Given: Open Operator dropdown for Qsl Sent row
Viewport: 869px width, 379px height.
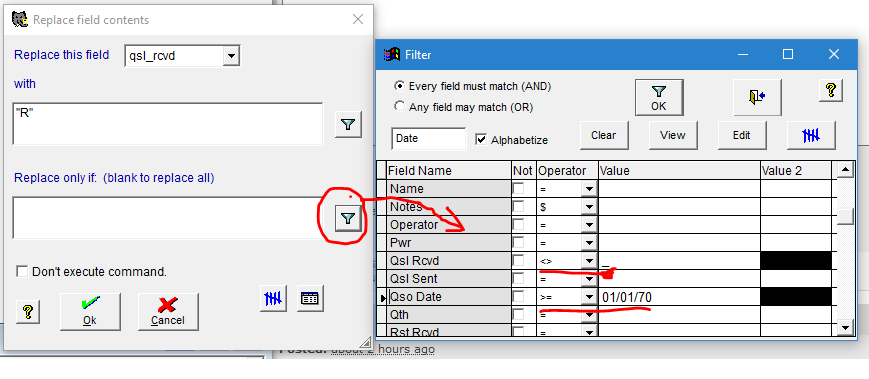Looking at the screenshot, I should click(589, 279).
